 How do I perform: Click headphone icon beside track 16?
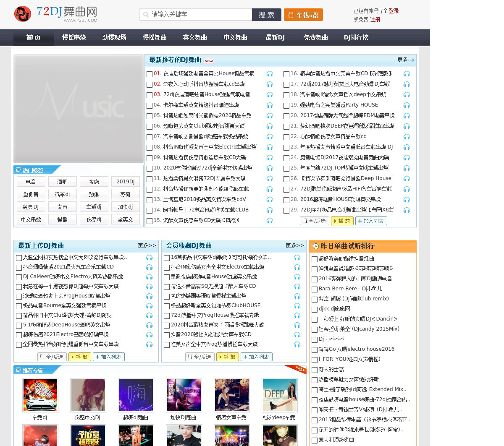[407, 74]
